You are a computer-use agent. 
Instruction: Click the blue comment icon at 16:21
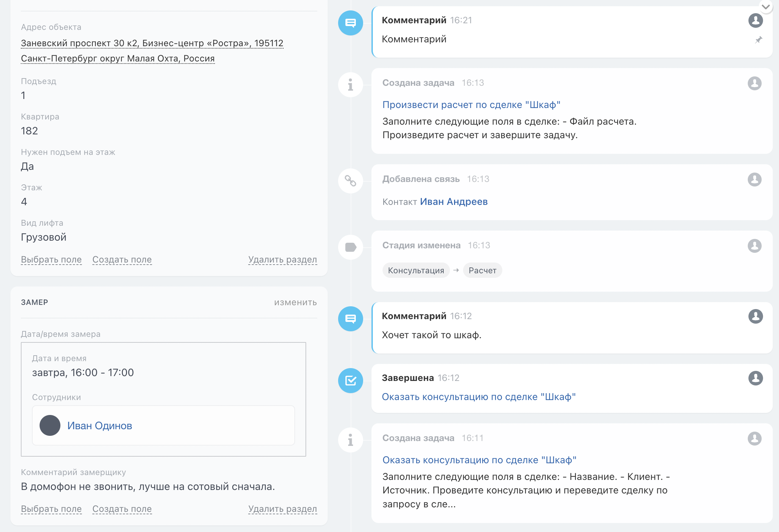click(351, 23)
